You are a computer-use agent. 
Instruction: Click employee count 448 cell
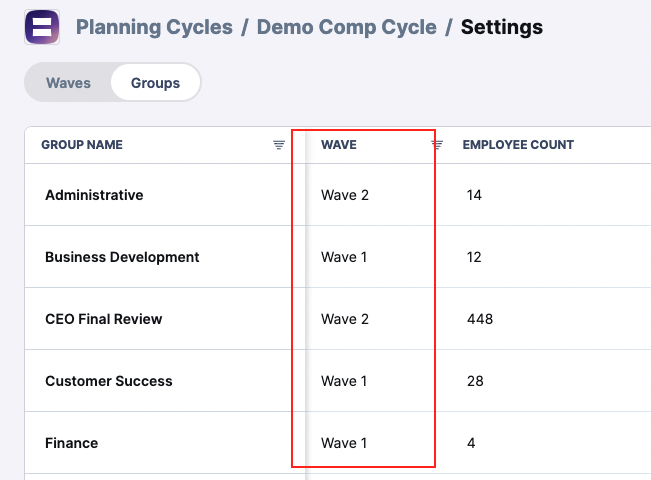(480, 319)
